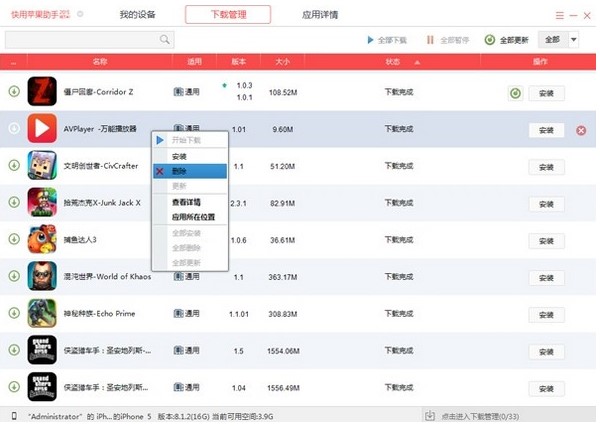This screenshot has width=600, height=426.
Task: Click the red delete X on AVPlayer row
Action: coord(581,130)
